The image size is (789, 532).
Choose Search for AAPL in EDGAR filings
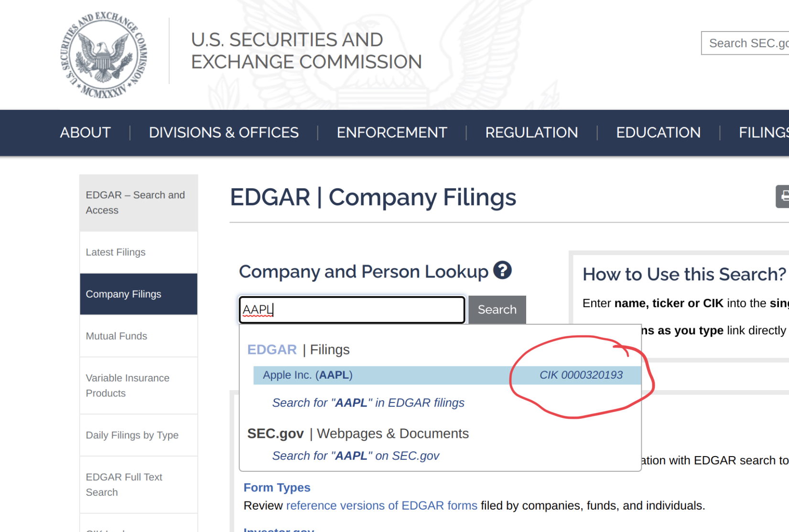pos(368,403)
